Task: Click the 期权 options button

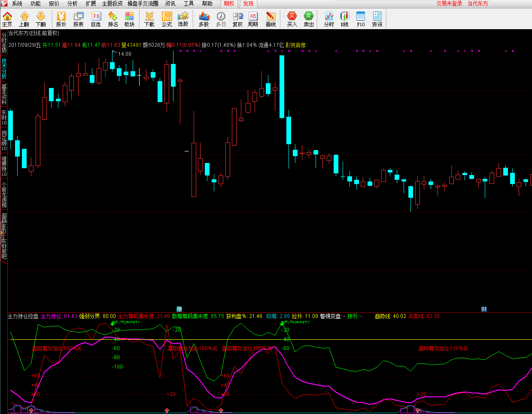Action: pyautogui.click(x=229, y=3)
